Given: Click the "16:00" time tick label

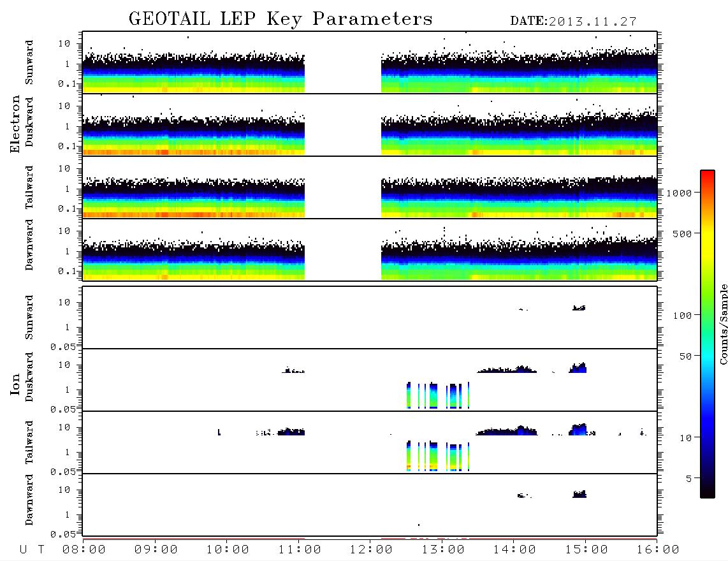Looking at the screenshot, I should click(658, 550).
